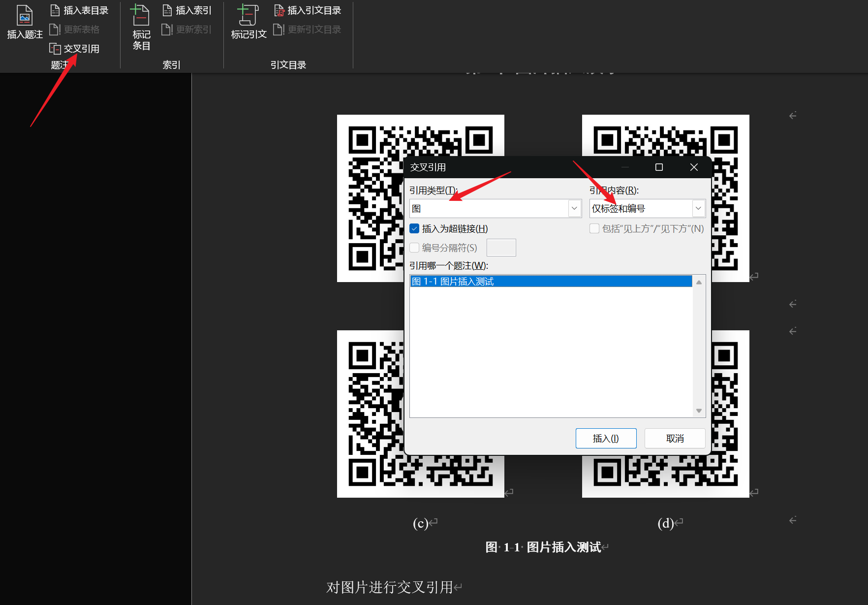Click the '(c)' sub-caption label in document
This screenshot has width=868, height=605.
pos(420,523)
